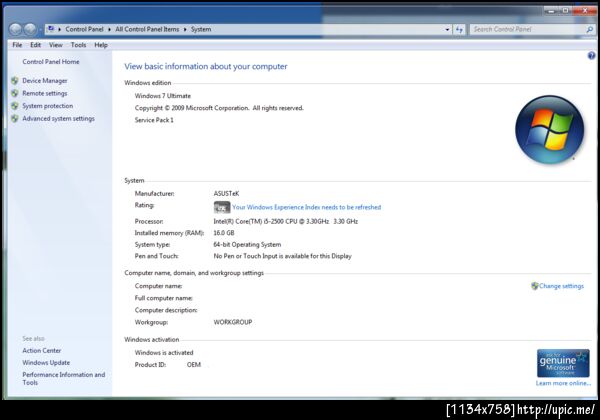Click the Intel Core i5-2500 processor value
Image resolution: width=600 pixels, height=420 pixels.
click(x=285, y=221)
